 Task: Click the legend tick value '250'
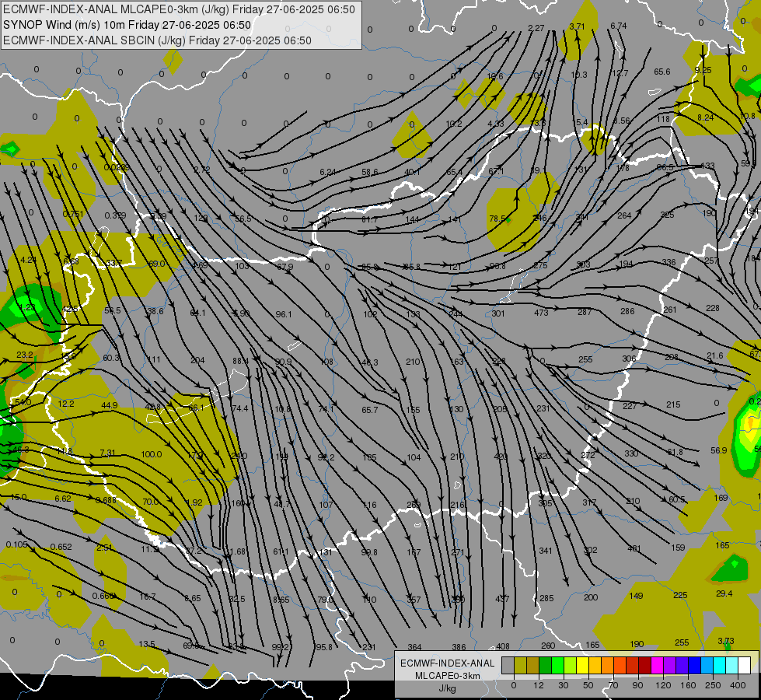[x=713, y=685]
